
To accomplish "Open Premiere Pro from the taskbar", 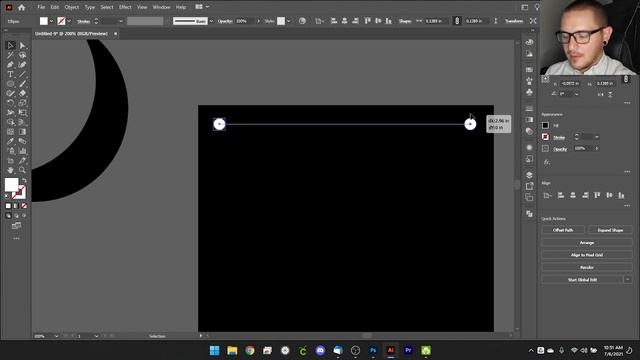I will [408, 351].
